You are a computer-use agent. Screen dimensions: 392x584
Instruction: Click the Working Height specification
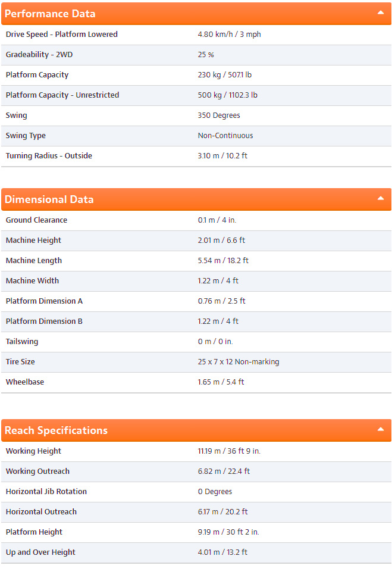[33, 451]
